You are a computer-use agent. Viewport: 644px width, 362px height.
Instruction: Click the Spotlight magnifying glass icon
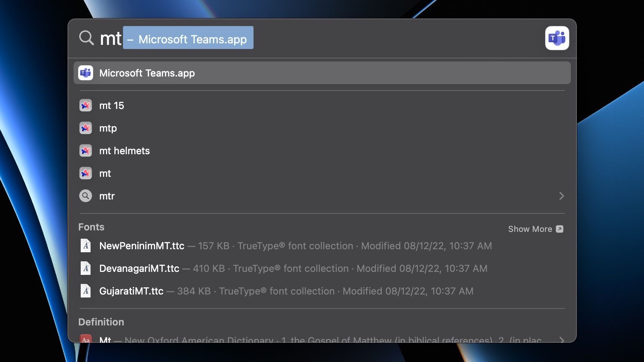pyautogui.click(x=86, y=38)
